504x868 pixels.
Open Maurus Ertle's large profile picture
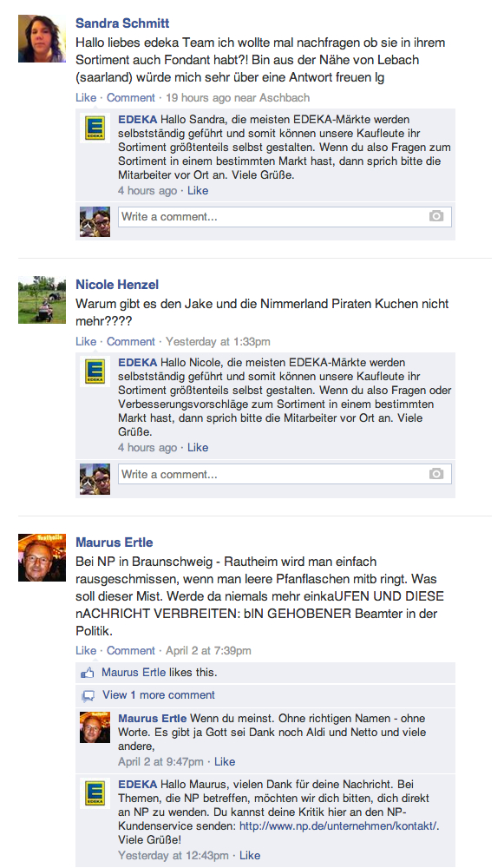click(42, 557)
